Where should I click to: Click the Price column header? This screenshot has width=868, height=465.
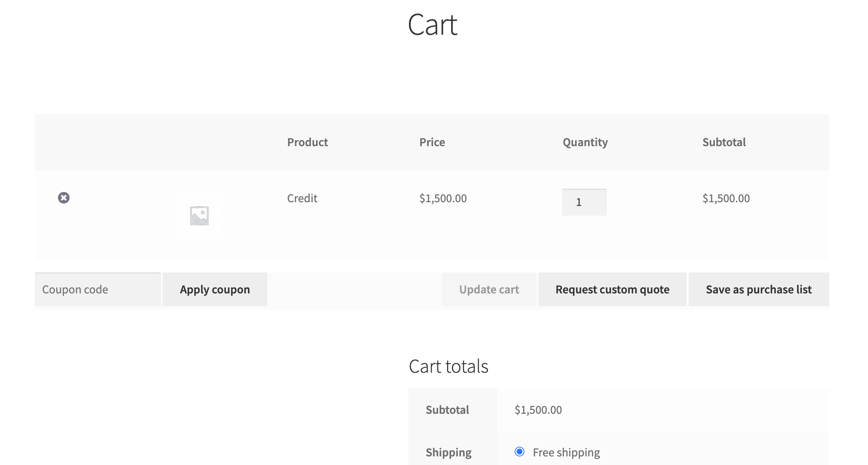pos(432,142)
